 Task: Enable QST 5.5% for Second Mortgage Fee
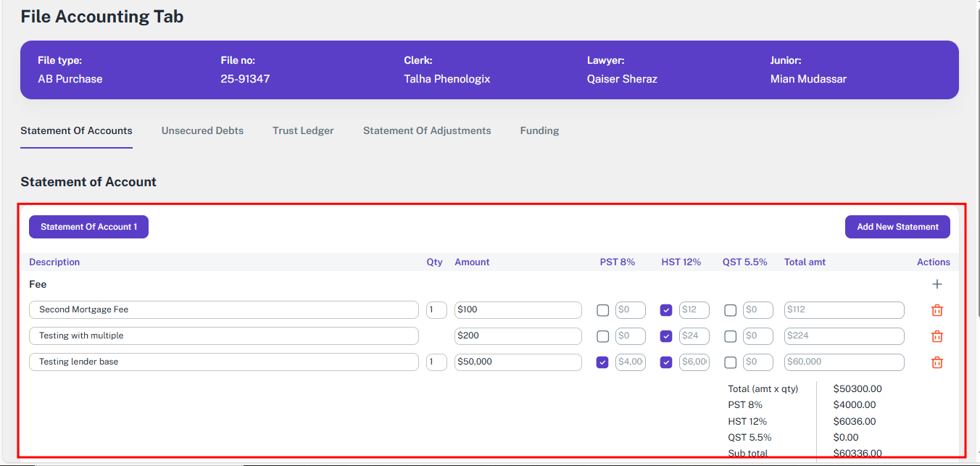pos(730,310)
